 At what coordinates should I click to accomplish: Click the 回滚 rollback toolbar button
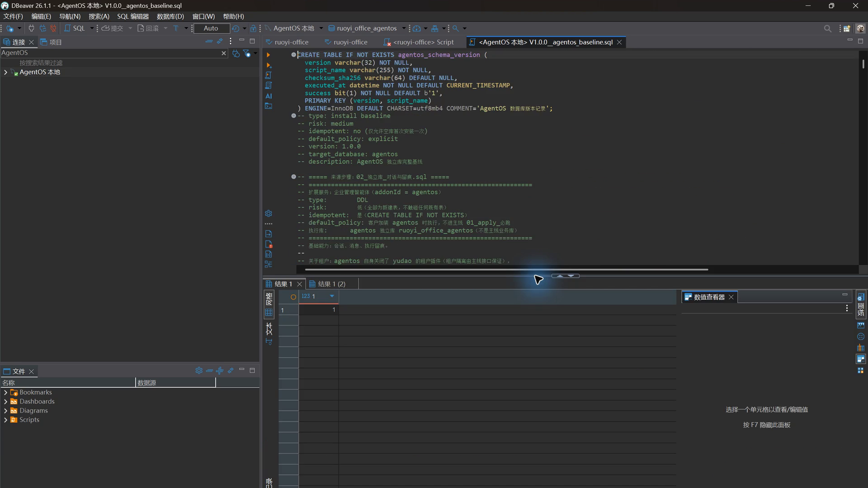click(148, 28)
